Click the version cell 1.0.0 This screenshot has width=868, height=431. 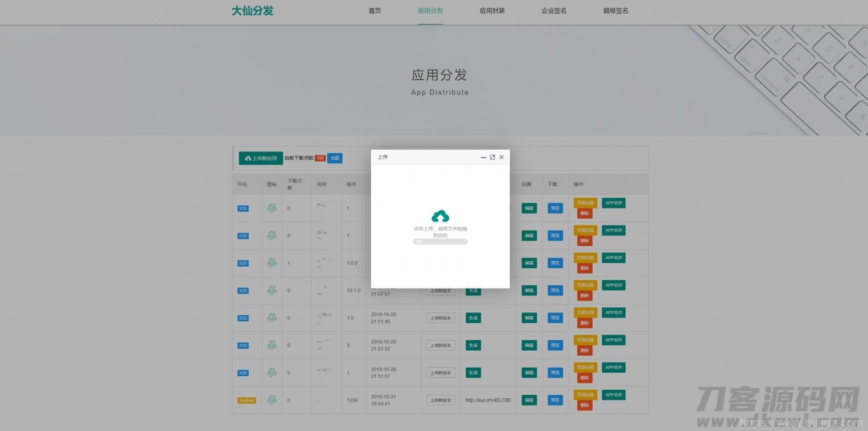click(352, 263)
